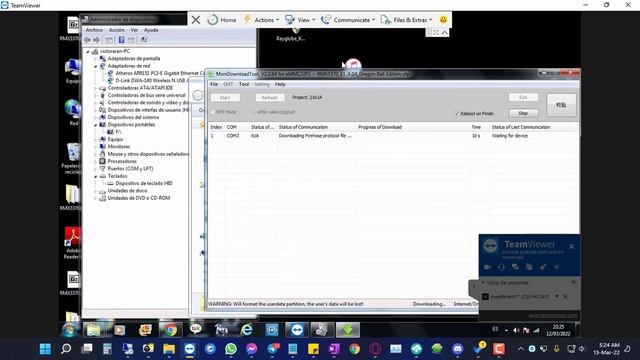Open the View dropdown in TeamViewer toolbar
640x360 pixels.
300,20
